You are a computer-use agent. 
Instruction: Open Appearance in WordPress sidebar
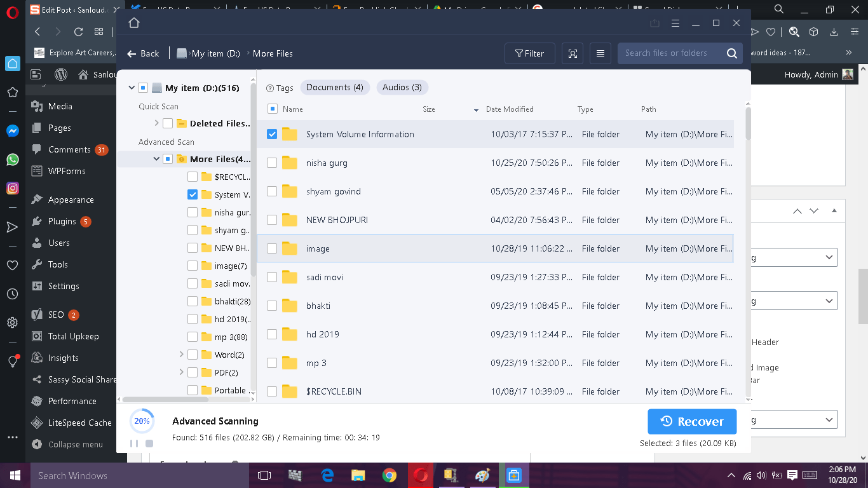[x=71, y=200]
